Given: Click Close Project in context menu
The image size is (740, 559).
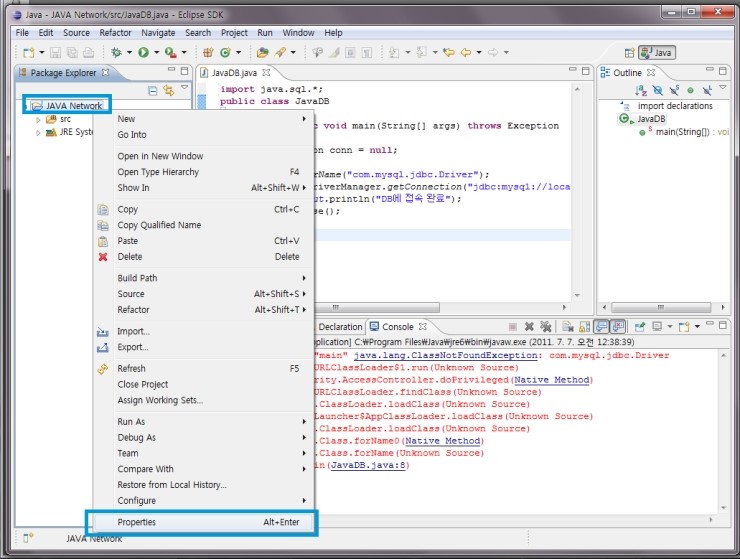Looking at the screenshot, I should pos(203,384).
